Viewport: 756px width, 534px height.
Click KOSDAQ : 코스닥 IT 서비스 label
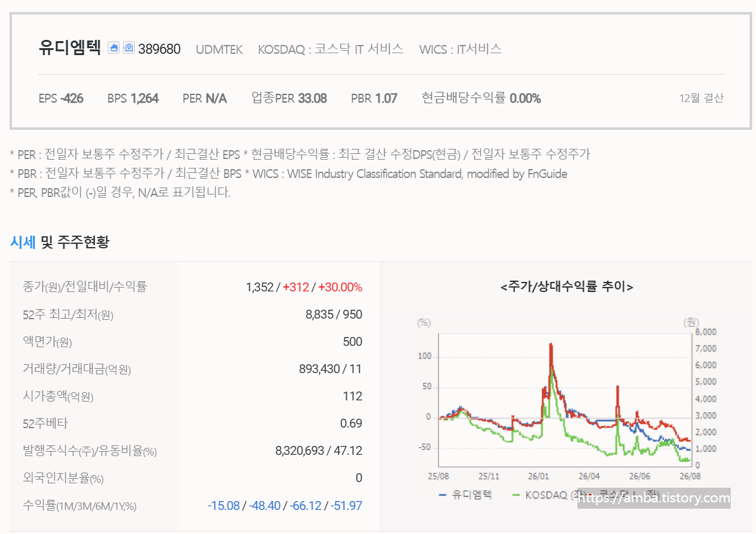tap(331, 49)
